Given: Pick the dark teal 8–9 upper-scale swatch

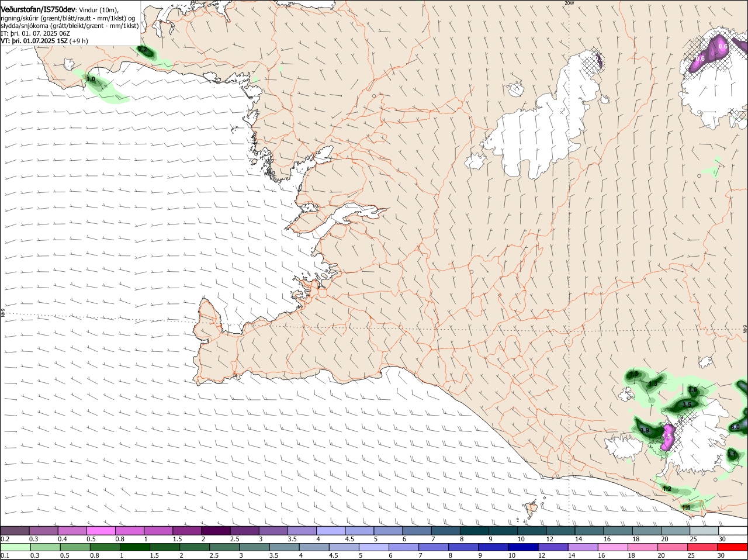Looking at the screenshot, I should (474, 531).
